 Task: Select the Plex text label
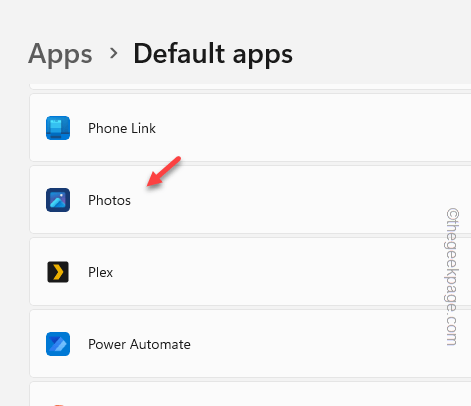tap(100, 272)
